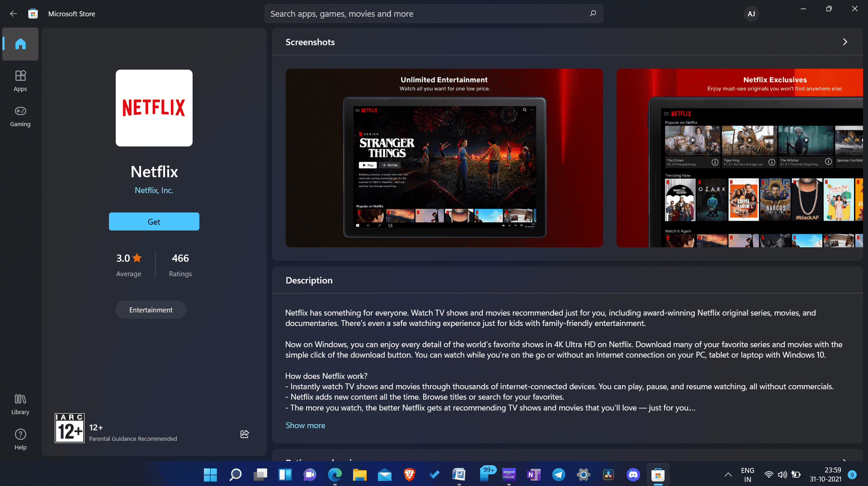Expand the description with Show more

pyautogui.click(x=305, y=425)
